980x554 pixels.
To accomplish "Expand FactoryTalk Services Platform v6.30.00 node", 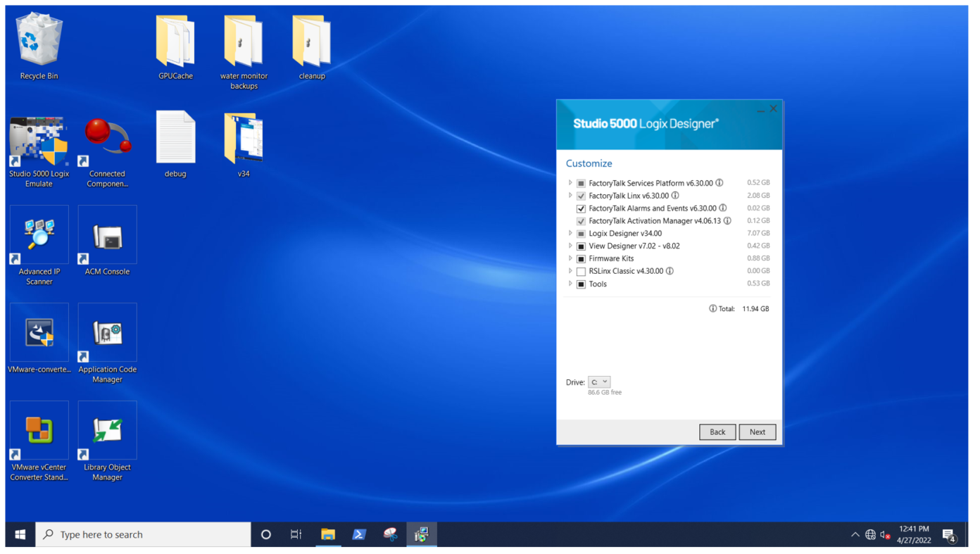I will [570, 183].
